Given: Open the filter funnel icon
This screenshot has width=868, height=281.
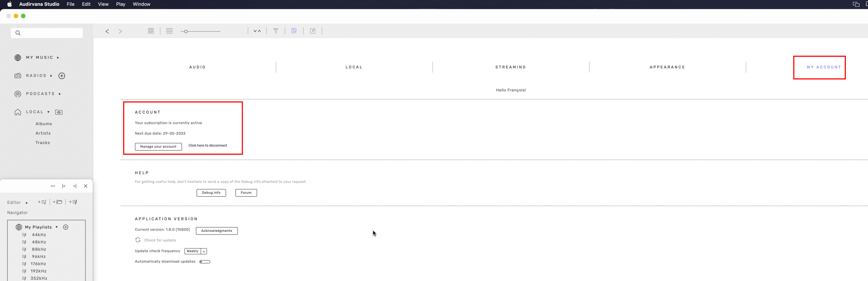Looking at the screenshot, I should click(x=276, y=31).
